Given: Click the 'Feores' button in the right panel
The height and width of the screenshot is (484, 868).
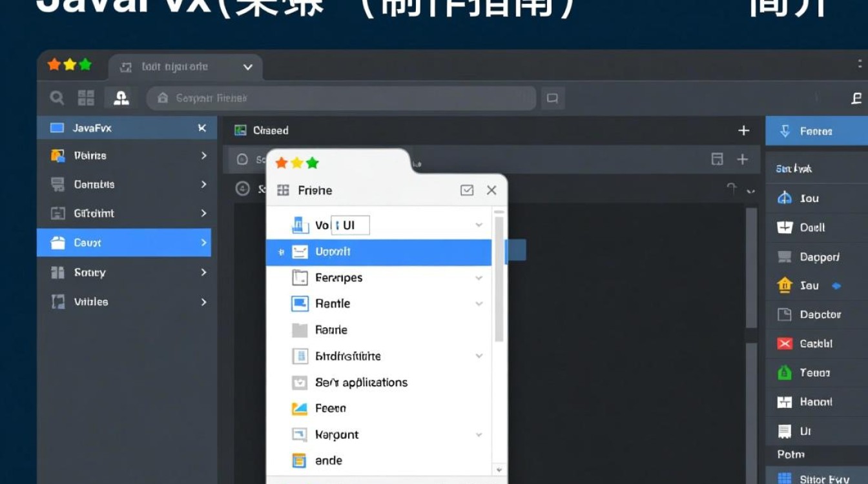Looking at the screenshot, I should coord(815,130).
